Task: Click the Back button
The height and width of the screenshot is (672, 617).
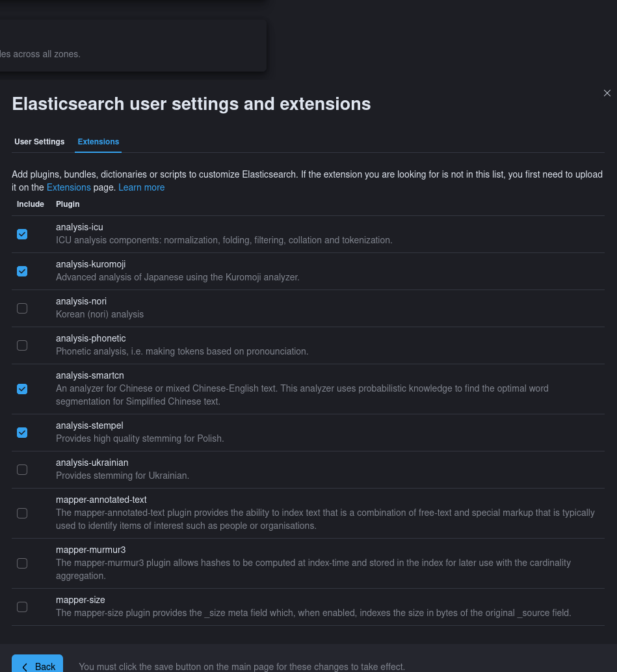Action: point(37,664)
